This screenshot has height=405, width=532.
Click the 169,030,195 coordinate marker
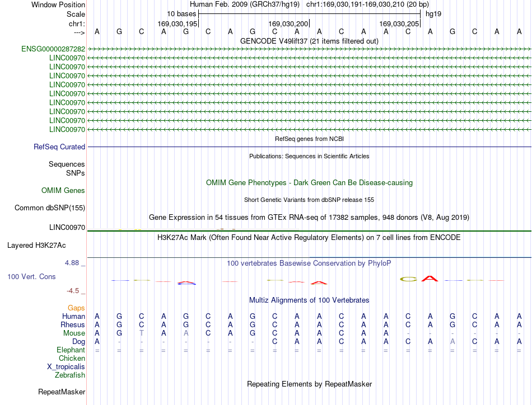click(177, 23)
